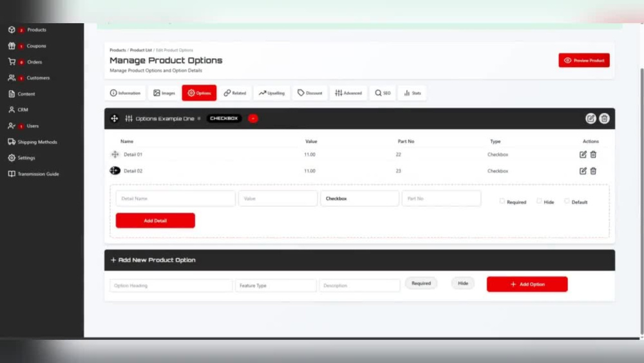Open the Transmission Guide book icon

(12, 174)
